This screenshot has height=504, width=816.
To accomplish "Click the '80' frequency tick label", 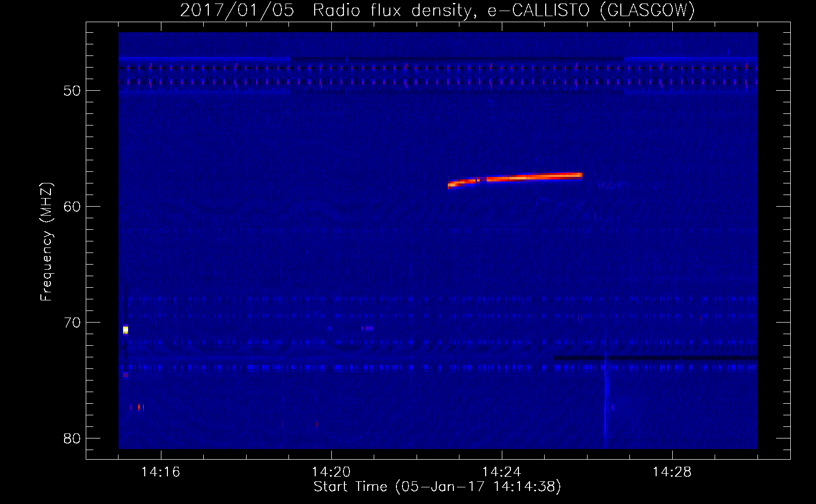I will point(72,438).
